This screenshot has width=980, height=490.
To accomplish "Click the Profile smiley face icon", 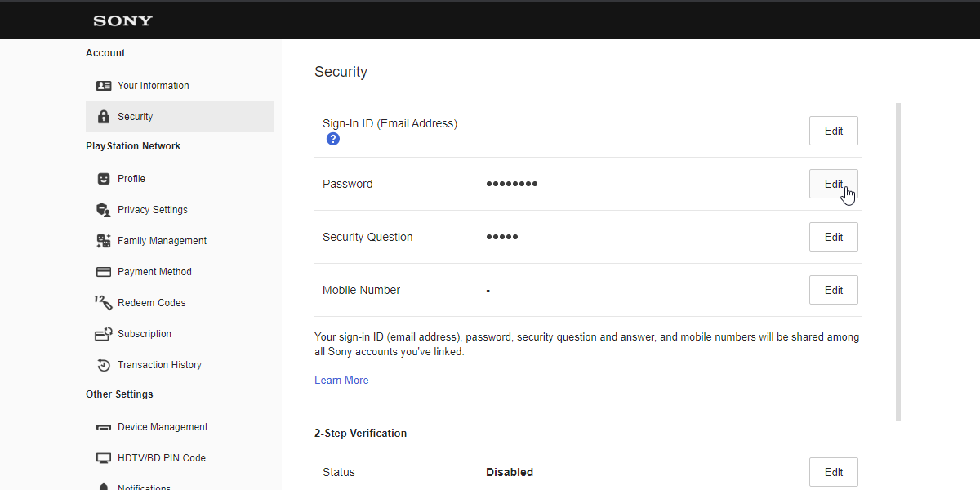I will pyautogui.click(x=104, y=179).
